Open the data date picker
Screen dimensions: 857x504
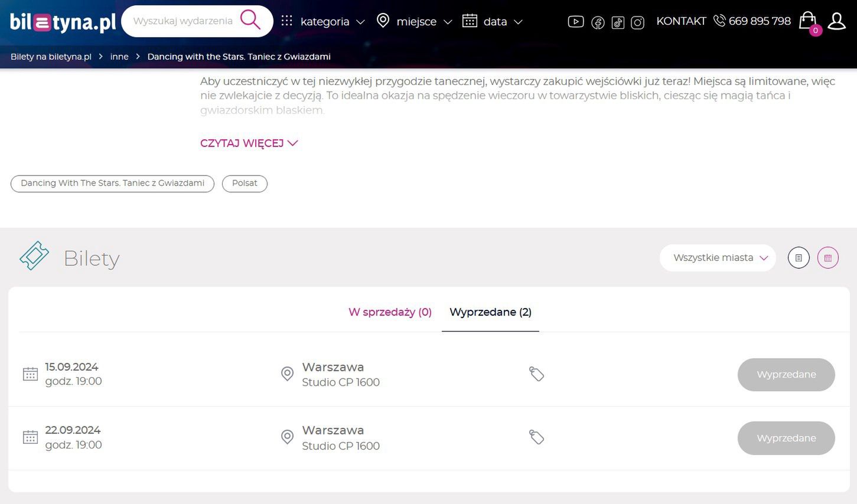tap(493, 22)
